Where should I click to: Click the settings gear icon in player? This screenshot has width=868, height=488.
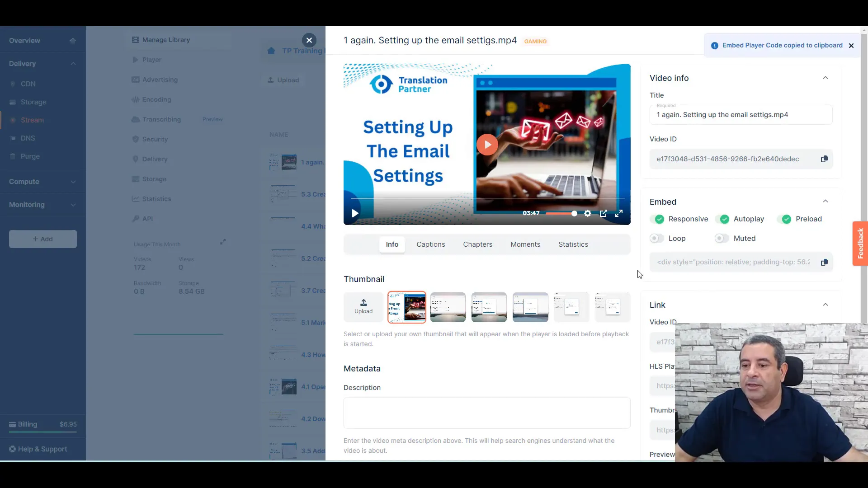click(588, 213)
